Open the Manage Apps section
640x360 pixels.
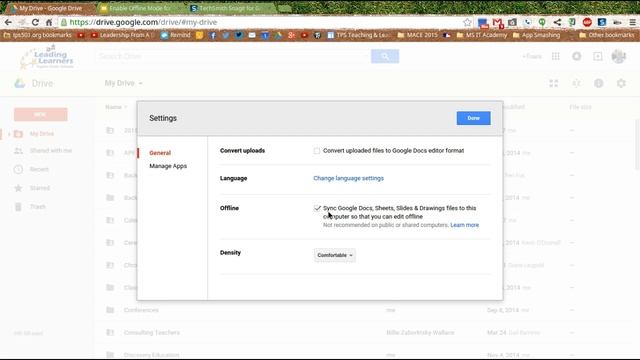click(x=168, y=166)
